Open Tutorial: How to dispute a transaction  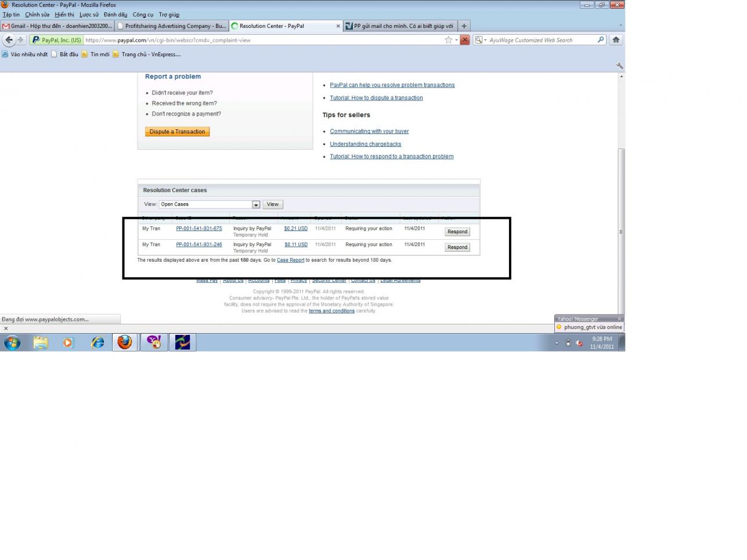pyautogui.click(x=376, y=98)
